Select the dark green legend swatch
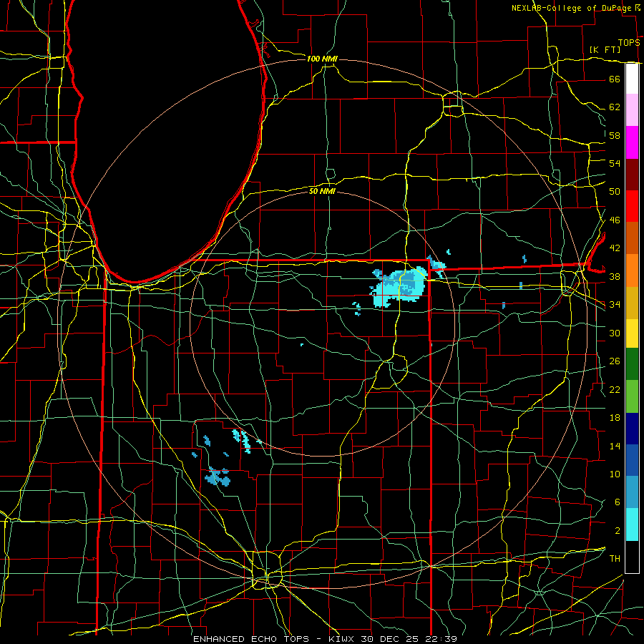Screen dimensions: 644x644 click(x=632, y=364)
